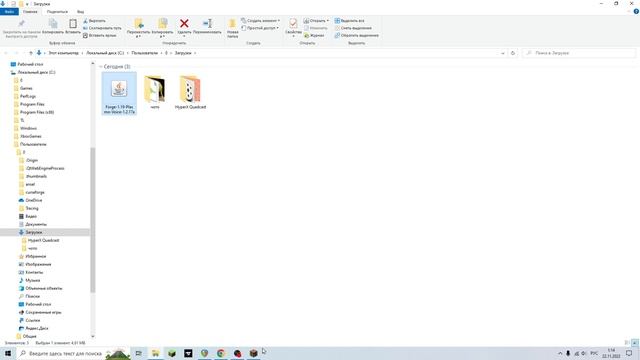The image size is (640, 360).
Task: Click Select all (Выделить все)
Action: [349, 20]
